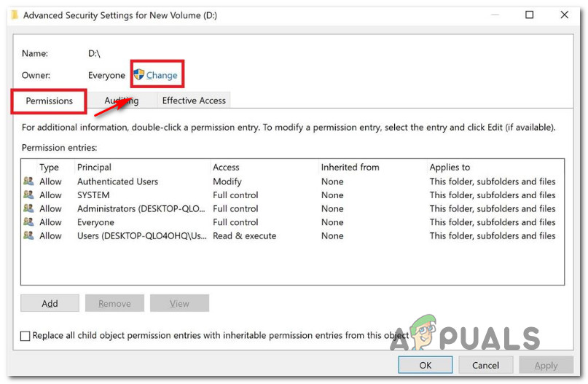Click the Type column header
The height and width of the screenshot is (384, 588).
pyautogui.click(x=49, y=168)
